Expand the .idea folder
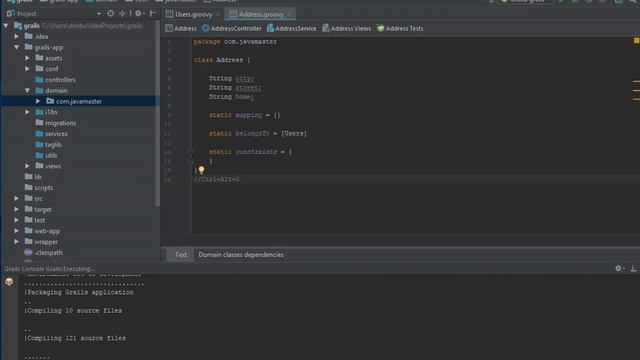Image resolution: width=640 pixels, height=360 pixels. [x=17, y=36]
